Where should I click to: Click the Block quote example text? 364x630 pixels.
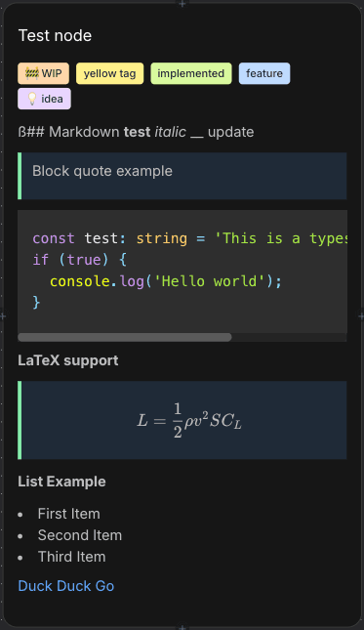tap(102, 171)
